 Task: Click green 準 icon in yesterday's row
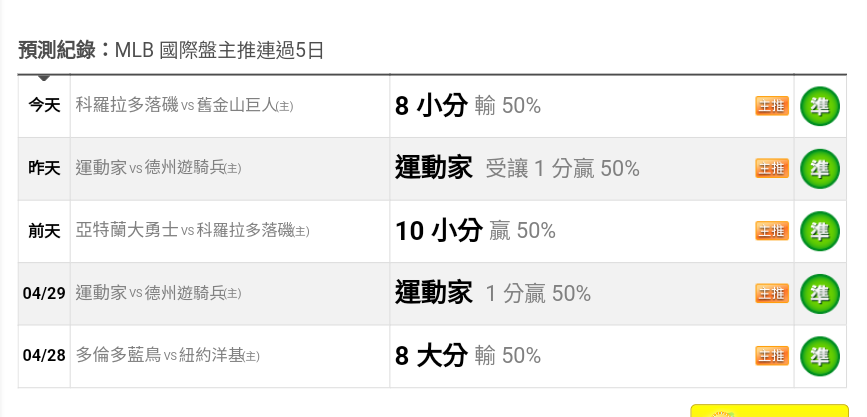point(820,169)
